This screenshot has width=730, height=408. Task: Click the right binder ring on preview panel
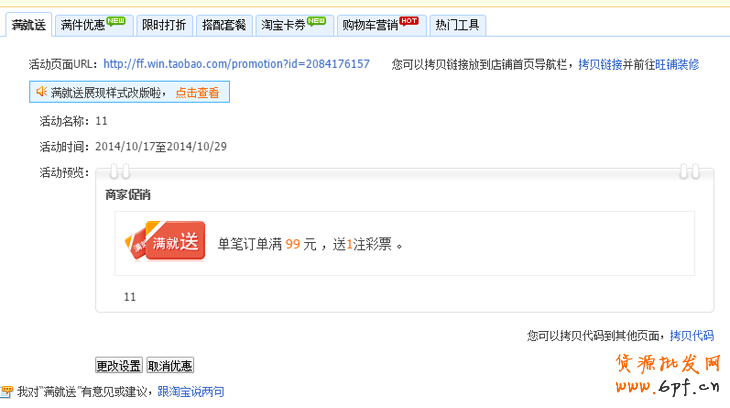(x=688, y=171)
